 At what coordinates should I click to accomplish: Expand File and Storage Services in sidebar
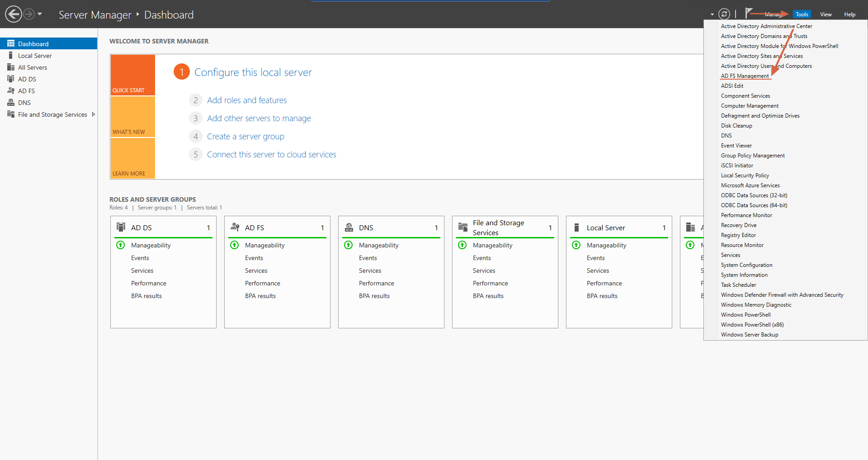(x=93, y=114)
